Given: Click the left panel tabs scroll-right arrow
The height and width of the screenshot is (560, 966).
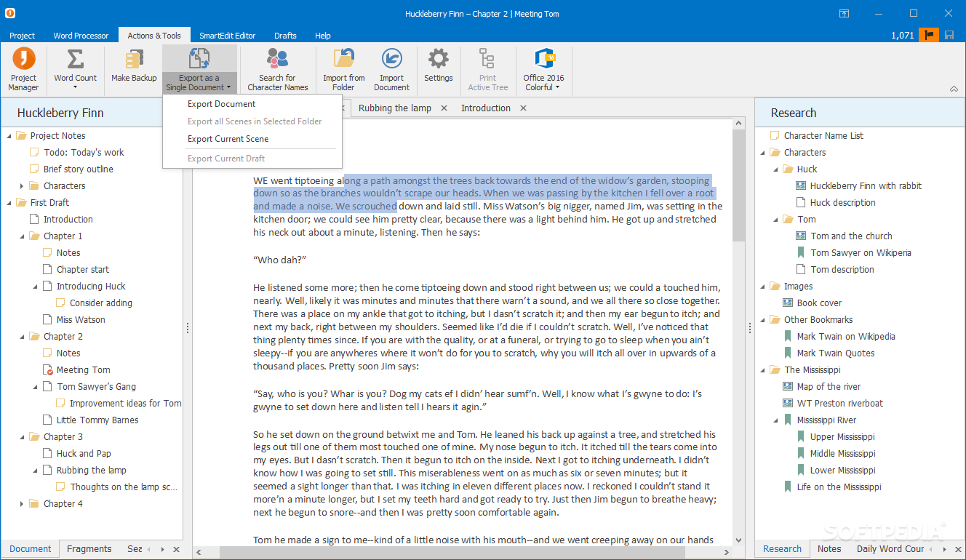Looking at the screenshot, I should point(162,550).
